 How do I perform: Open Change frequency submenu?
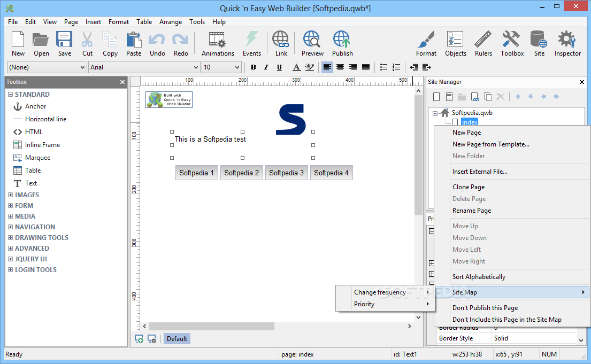385,292
